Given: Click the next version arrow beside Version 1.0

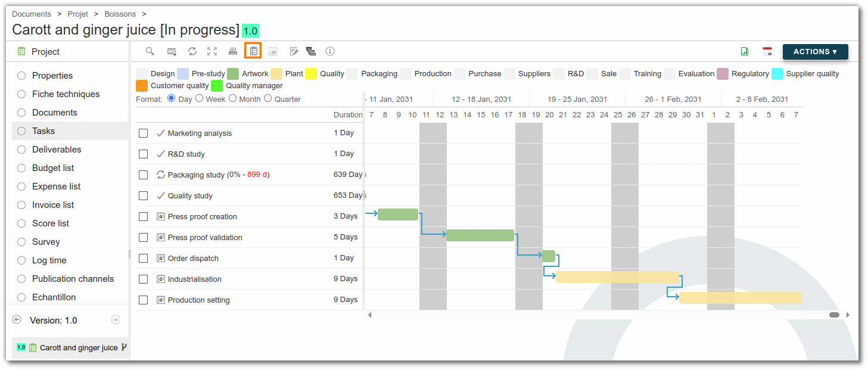Looking at the screenshot, I should pyautogui.click(x=116, y=320).
